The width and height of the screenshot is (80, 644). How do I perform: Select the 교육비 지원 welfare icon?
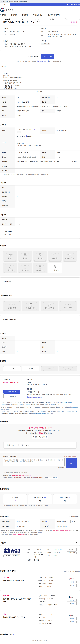[x=55, y=256]
